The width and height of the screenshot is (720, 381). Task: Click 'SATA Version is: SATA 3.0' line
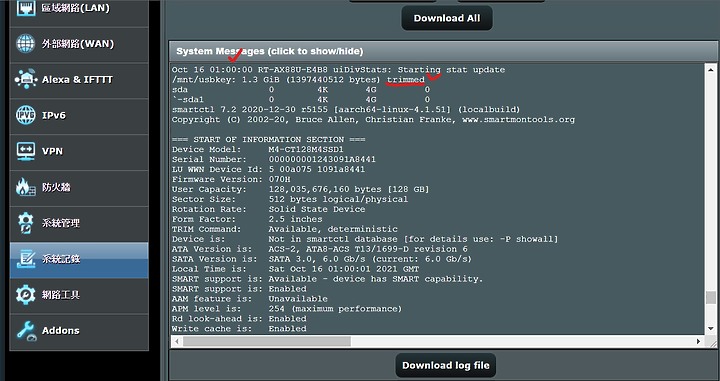point(322,259)
